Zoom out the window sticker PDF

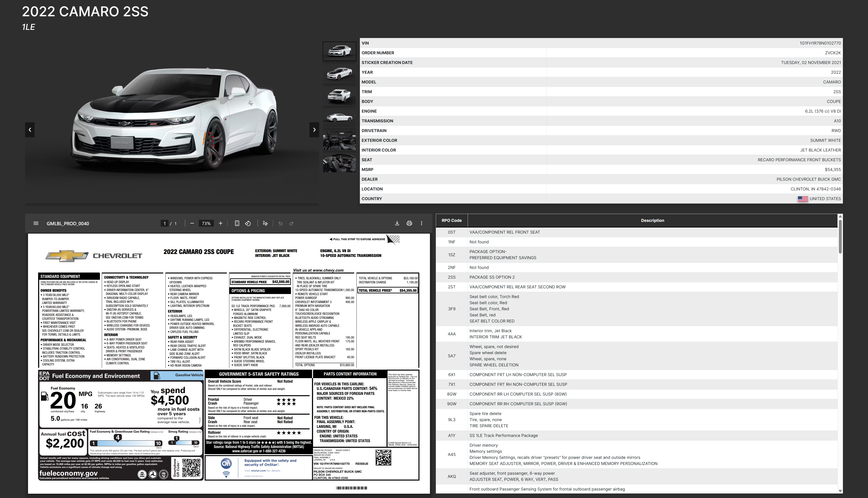[x=192, y=223]
